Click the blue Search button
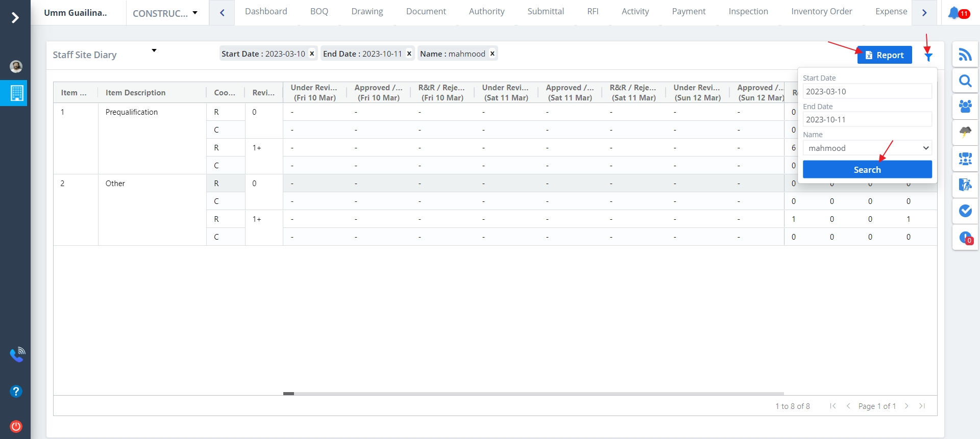 (x=867, y=169)
